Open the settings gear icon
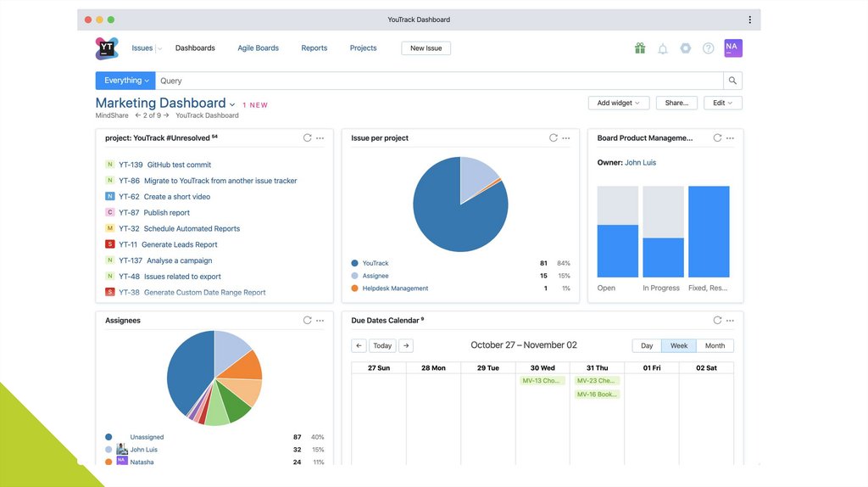The image size is (868, 487). pyautogui.click(x=686, y=48)
